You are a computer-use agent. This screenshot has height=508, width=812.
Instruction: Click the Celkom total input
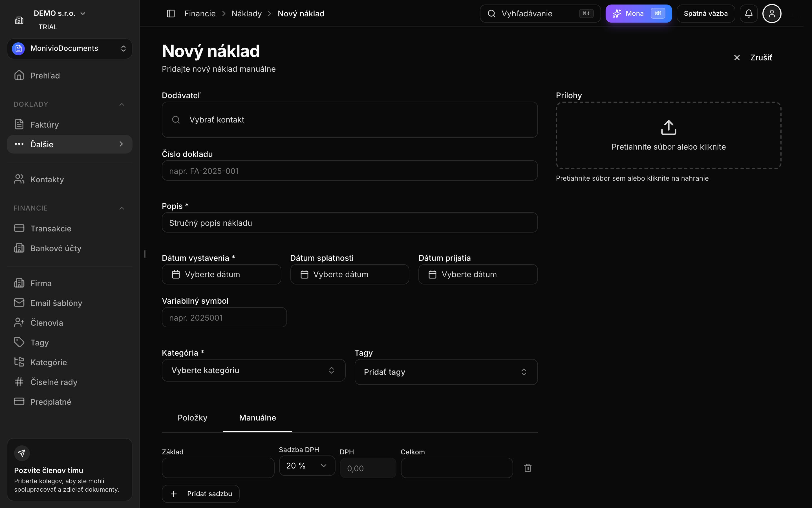coord(457,468)
